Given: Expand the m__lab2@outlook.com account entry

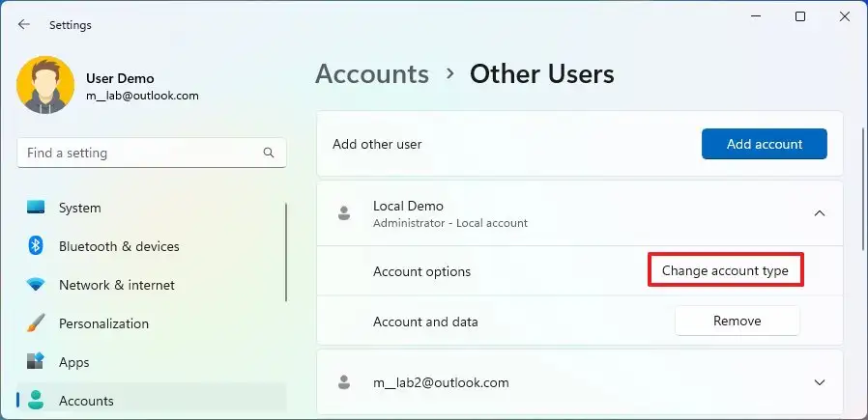Looking at the screenshot, I should pos(819,382).
